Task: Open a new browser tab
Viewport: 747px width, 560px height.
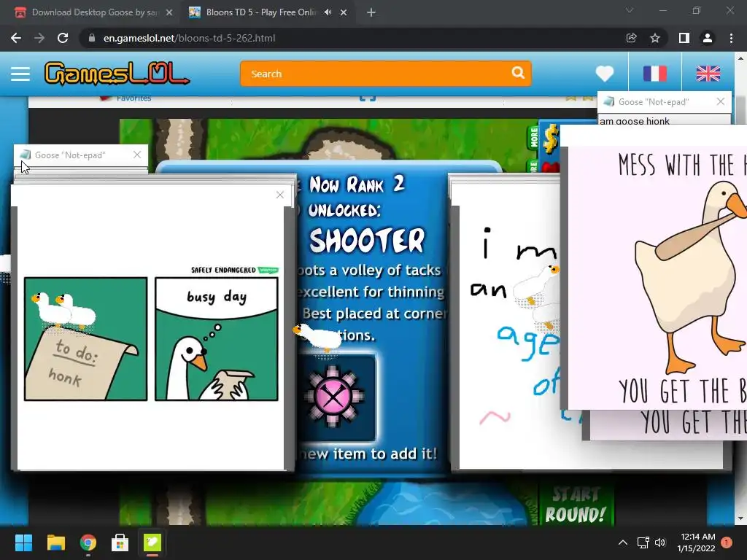Action: click(371, 12)
